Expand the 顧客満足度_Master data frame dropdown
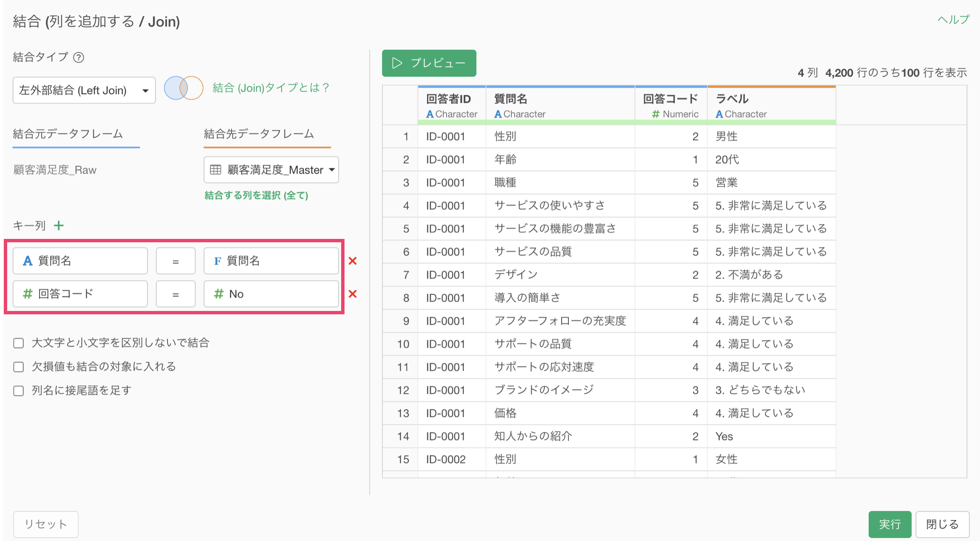Image resolution: width=980 pixels, height=541 pixels. pyautogui.click(x=271, y=170)
